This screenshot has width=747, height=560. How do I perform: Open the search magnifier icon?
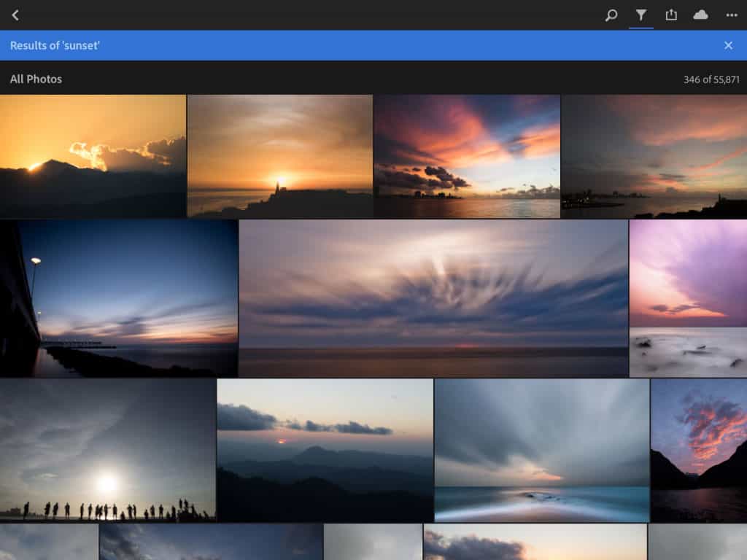pos(611,15)
